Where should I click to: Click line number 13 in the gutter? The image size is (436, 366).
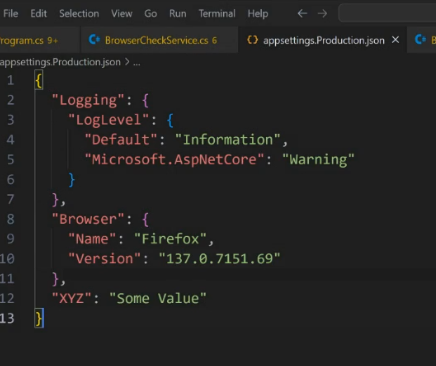tap(7, 318)
